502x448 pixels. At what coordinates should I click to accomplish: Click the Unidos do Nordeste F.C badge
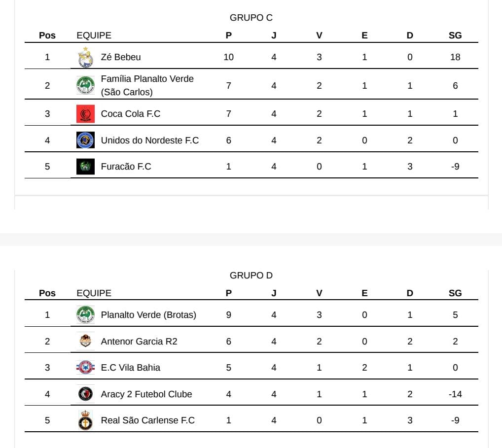(85, 140)
